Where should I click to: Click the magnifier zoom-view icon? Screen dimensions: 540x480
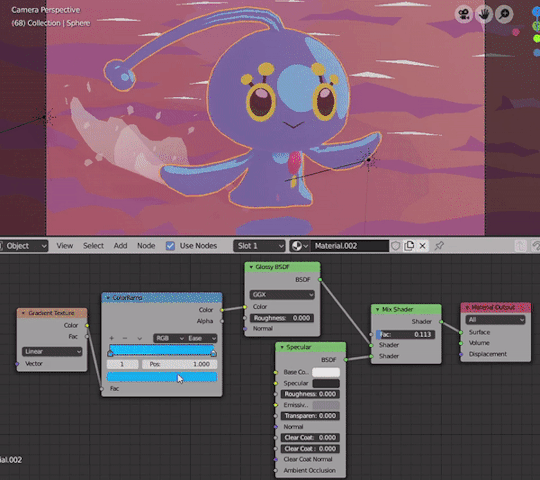click(504, 14)
